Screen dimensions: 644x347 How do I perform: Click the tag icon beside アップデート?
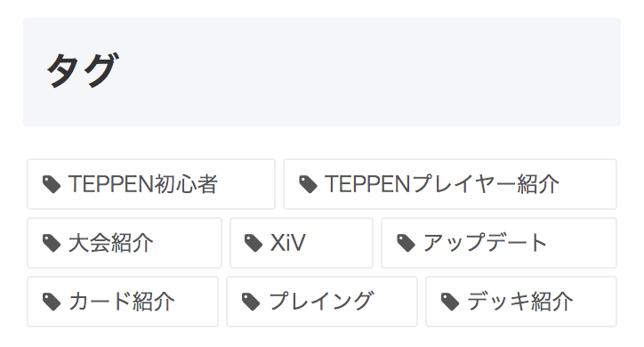[406, 243]
